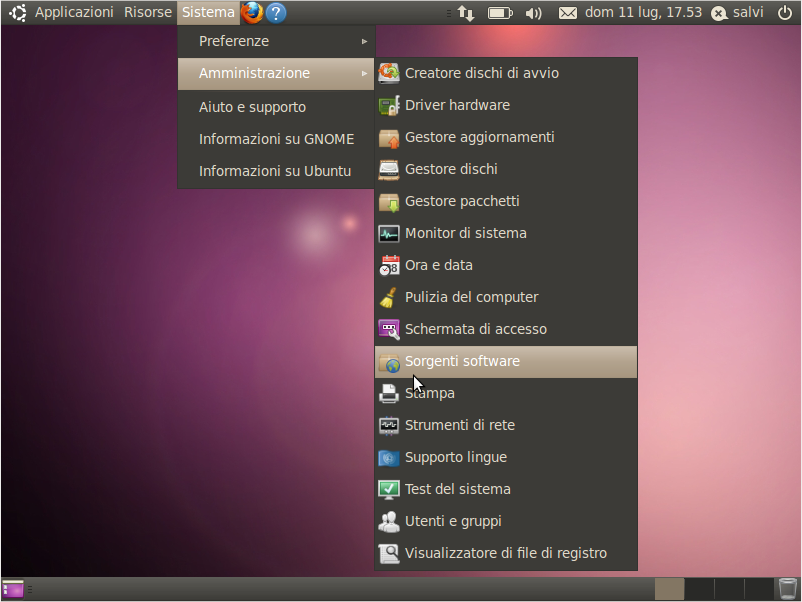Click the Gestore dischi drive icon
The width and height of the screenshot is (802, 602).
pyautogui.click(x=389, y=169)
